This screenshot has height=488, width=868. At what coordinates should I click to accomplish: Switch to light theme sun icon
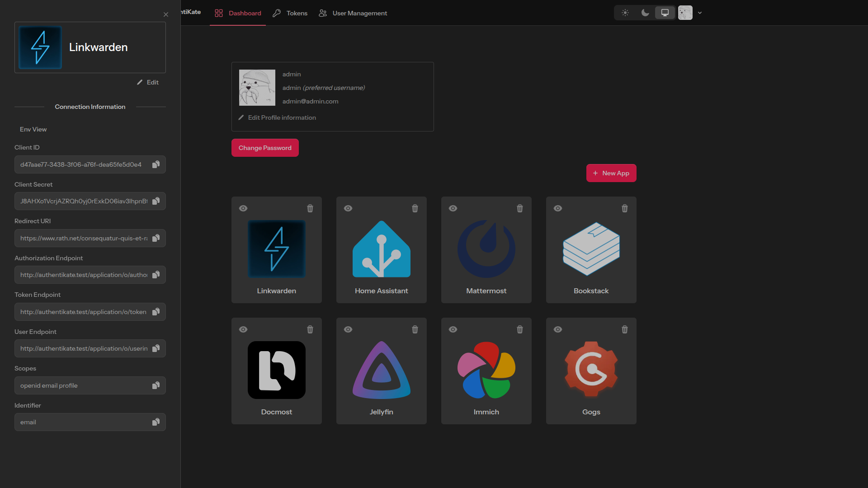click(x=625, y=13)
